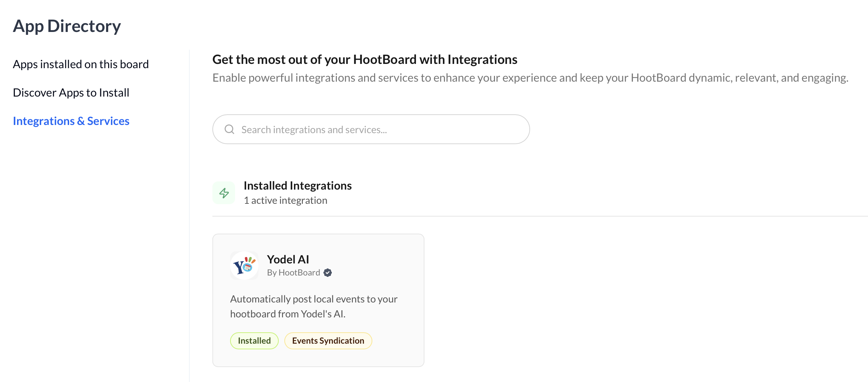Click the Installed status badge
Screen dimensions: 868x382
coord(254,341)
